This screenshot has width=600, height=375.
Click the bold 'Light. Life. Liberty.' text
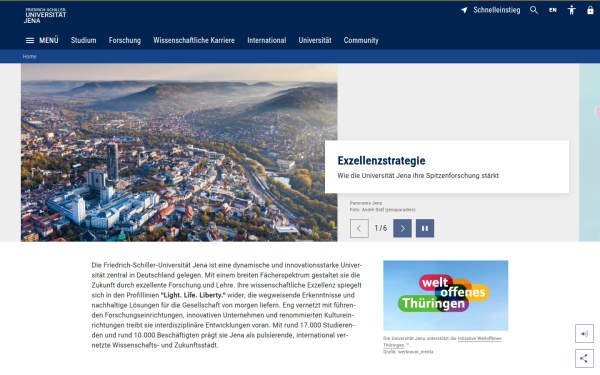193,295
